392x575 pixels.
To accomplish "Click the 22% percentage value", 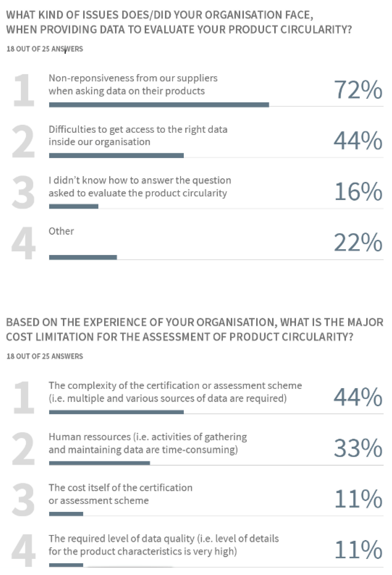I will [x=358, y=243].
